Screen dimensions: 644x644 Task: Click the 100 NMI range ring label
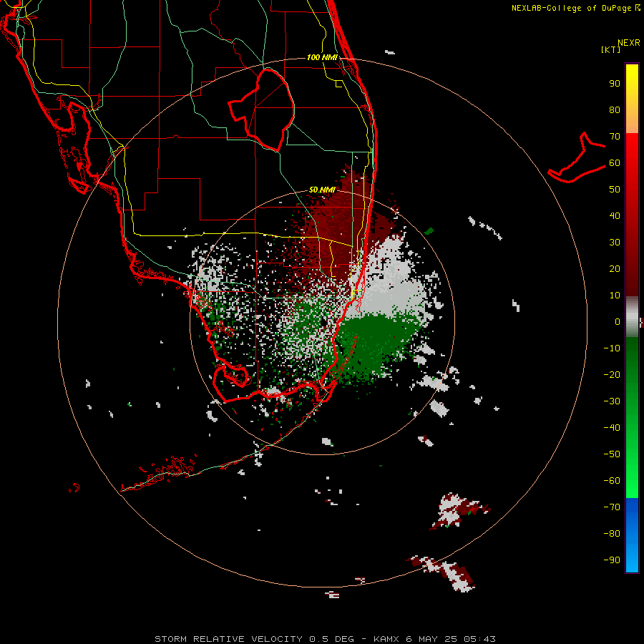coord(322,57)
